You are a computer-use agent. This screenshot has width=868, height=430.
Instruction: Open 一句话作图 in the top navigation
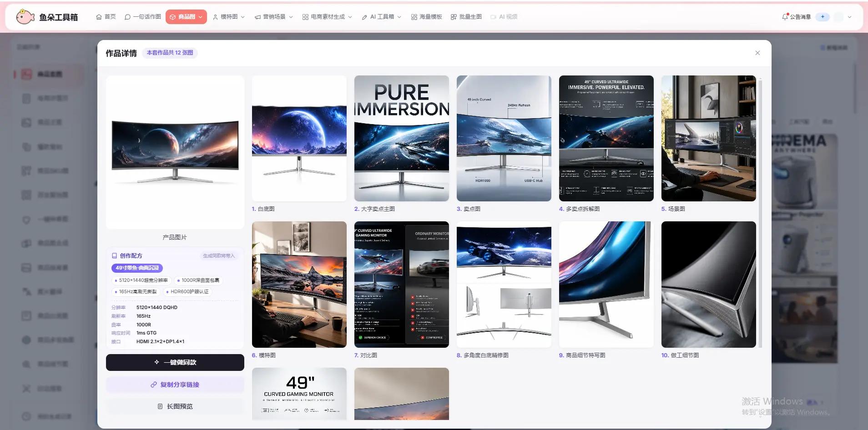(143, 17)
